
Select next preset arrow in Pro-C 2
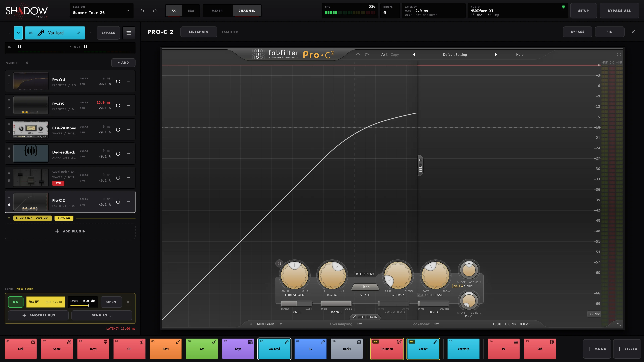(x=496, y=54)
